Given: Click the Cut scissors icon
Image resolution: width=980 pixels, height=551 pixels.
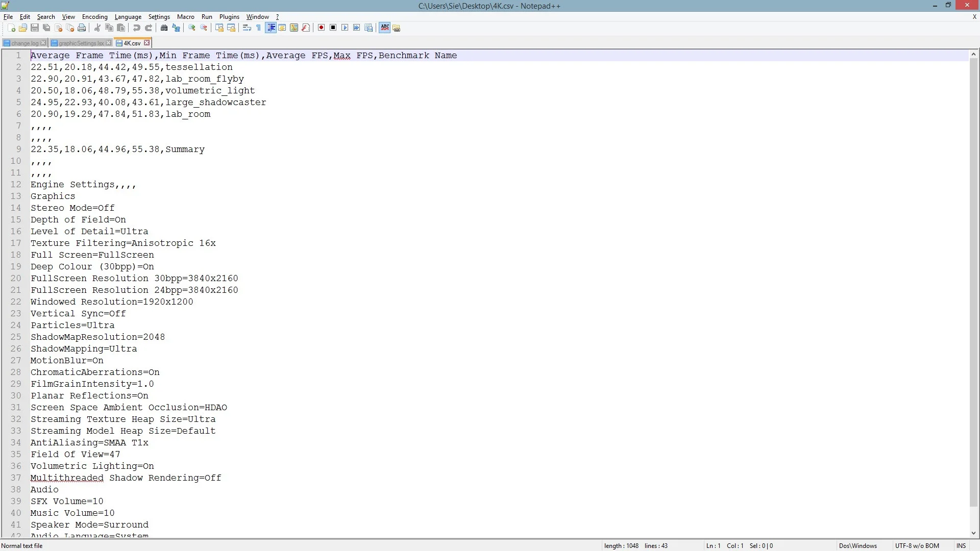Looking at the screenshot, I should coord(97,28).
